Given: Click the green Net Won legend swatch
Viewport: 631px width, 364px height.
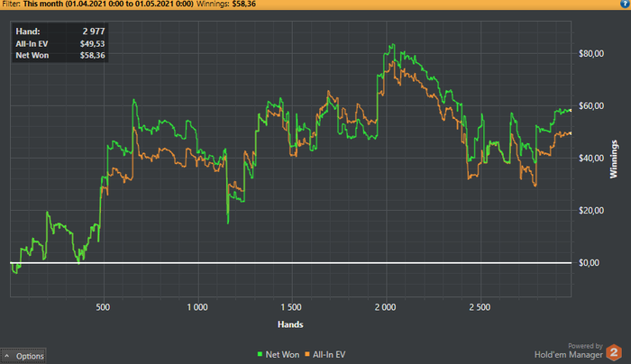Looking at the screenshot, I should [260, 354].
